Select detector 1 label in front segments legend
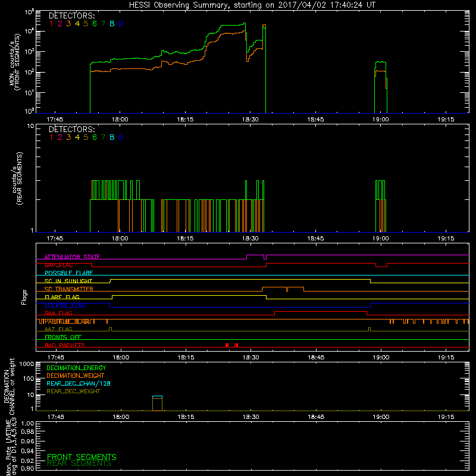Image resolution: width=476 pixels, height=476 pixels. tap(51, 24)
